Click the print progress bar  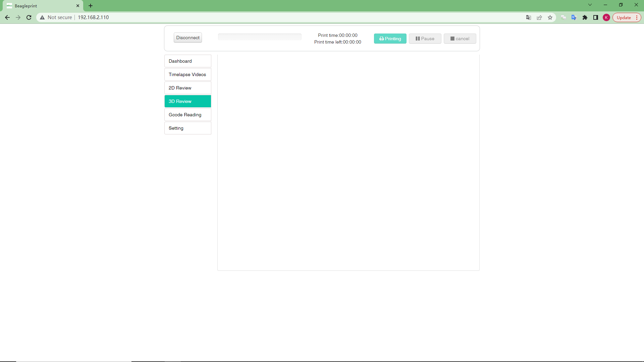pos(260,37)
